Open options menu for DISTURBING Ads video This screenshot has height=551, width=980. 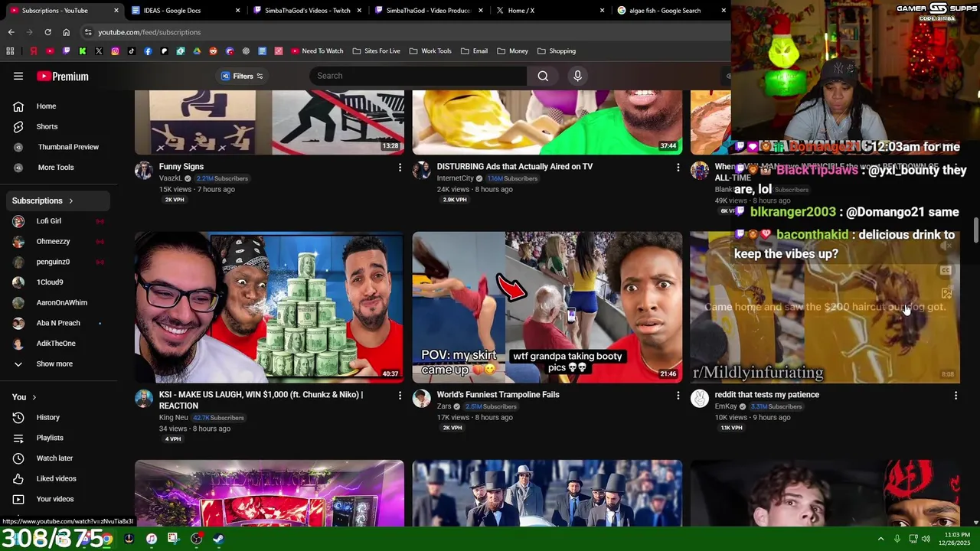pos(678,167)
